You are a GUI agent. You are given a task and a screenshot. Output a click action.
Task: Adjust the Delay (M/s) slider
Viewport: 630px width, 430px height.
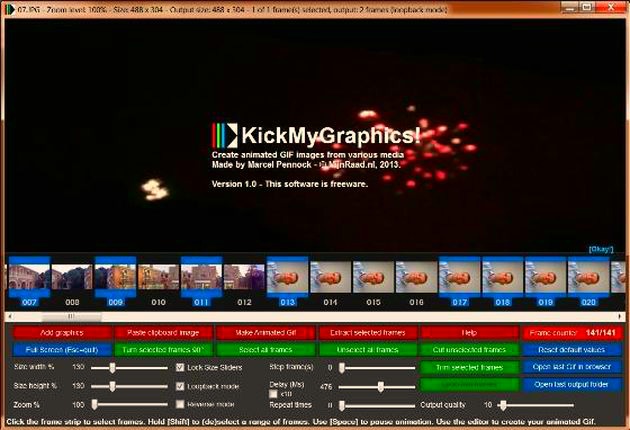tap(377, 387)
